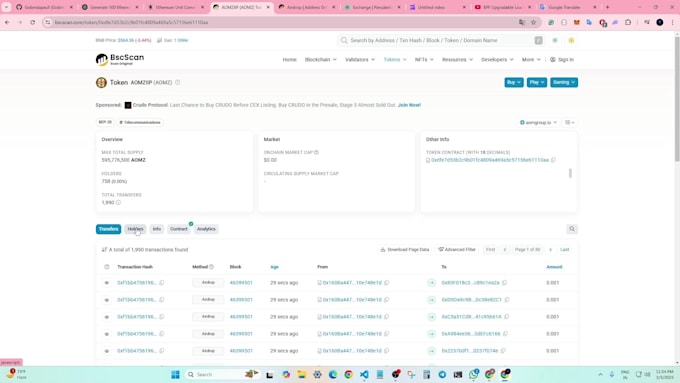
Task: Open the Windows Start menu
Action: pyautogui.click(x=175, y=374)
